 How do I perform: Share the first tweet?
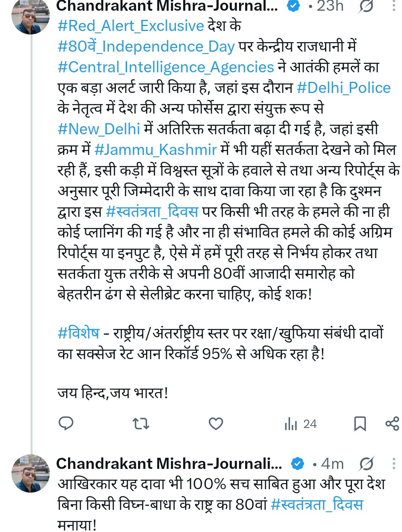tap(392, 424)
